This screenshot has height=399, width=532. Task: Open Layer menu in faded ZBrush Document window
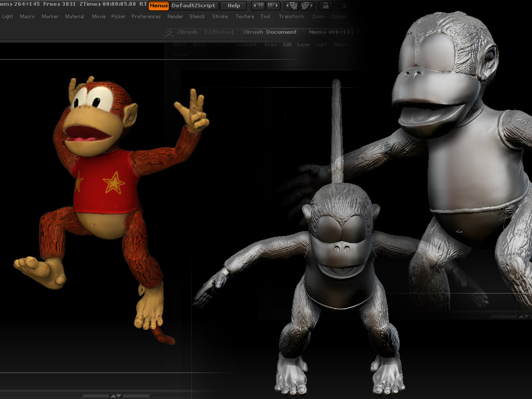tap(303, 45)
